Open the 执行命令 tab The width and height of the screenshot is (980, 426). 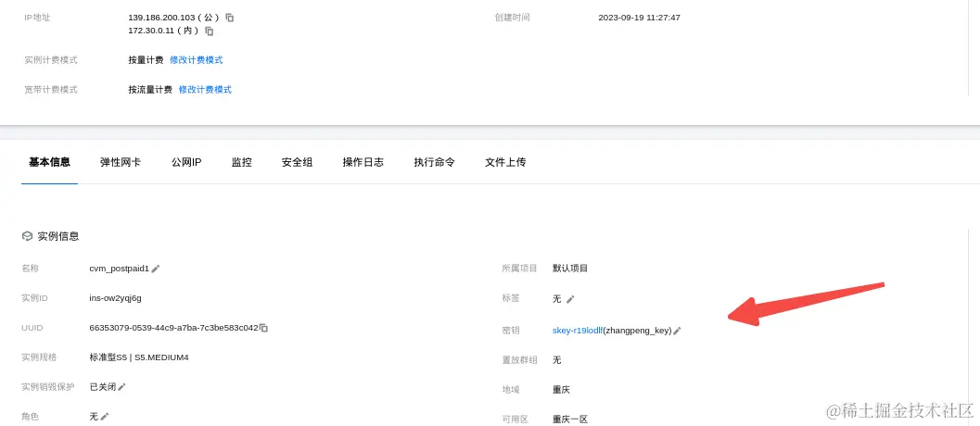click(435, 162)
